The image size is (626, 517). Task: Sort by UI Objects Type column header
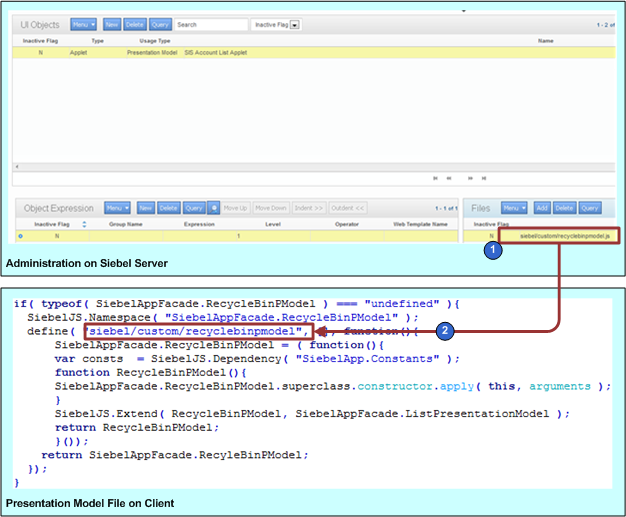point(97,41)
